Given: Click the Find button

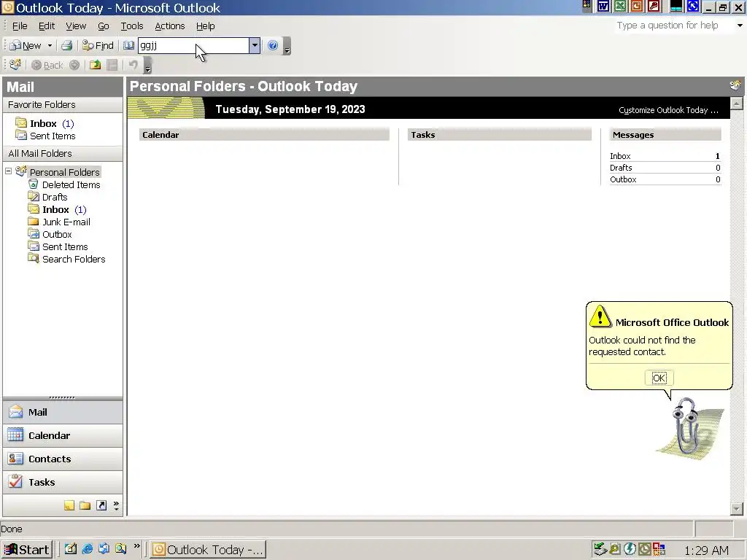Looking at the screenshot, I should pyautogui.click(x=98, y=46).
